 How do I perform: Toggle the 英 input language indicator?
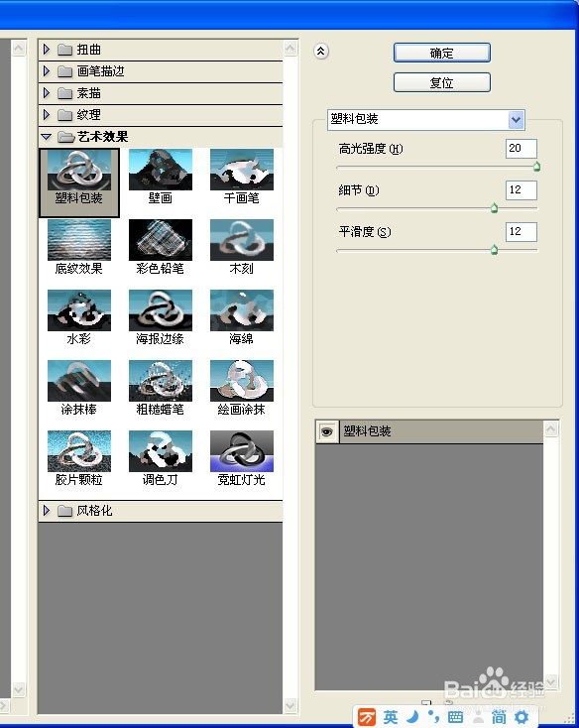(391, 718)
